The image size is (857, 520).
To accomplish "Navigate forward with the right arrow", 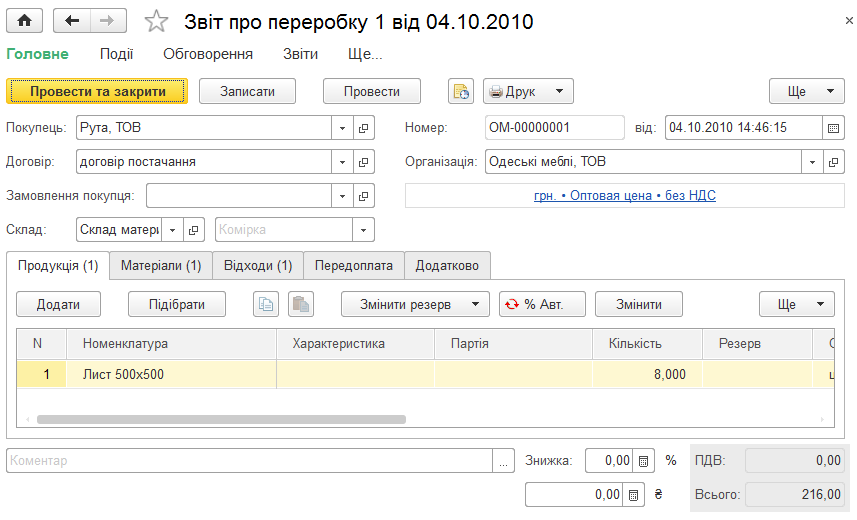I will pos(108,21).
